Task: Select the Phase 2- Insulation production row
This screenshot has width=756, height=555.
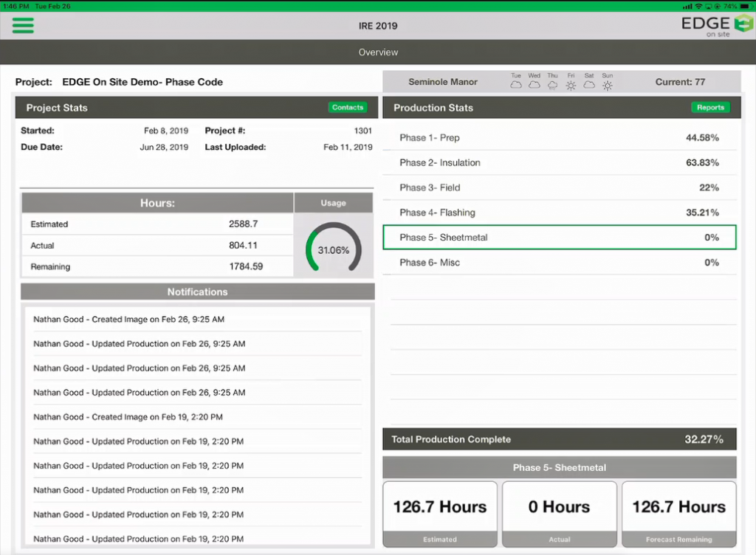Action: 559,162
